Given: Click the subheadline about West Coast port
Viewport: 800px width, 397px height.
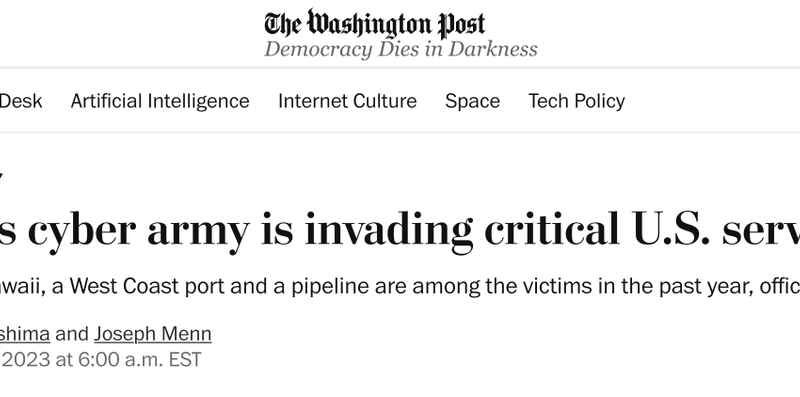Looking at the screenshot, I should (x=400, y=287).
